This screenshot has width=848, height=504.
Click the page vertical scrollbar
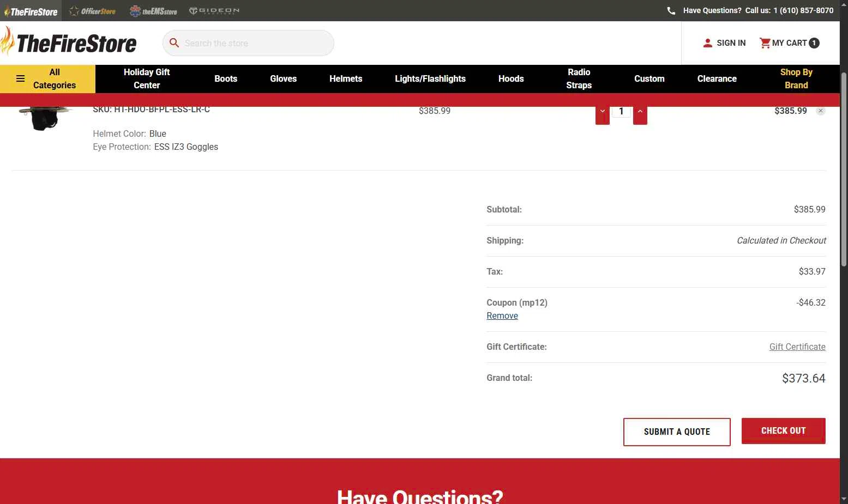click(844, 169)
